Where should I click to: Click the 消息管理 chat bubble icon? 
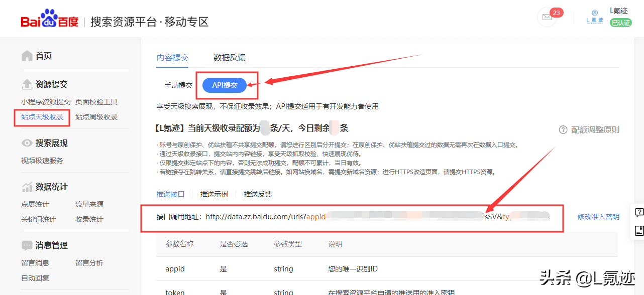tap(27, 245)
